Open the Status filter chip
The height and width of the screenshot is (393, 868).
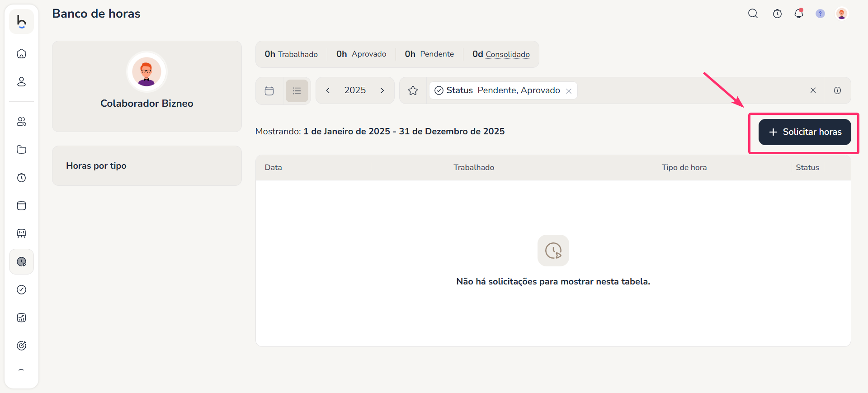point(497,90)
